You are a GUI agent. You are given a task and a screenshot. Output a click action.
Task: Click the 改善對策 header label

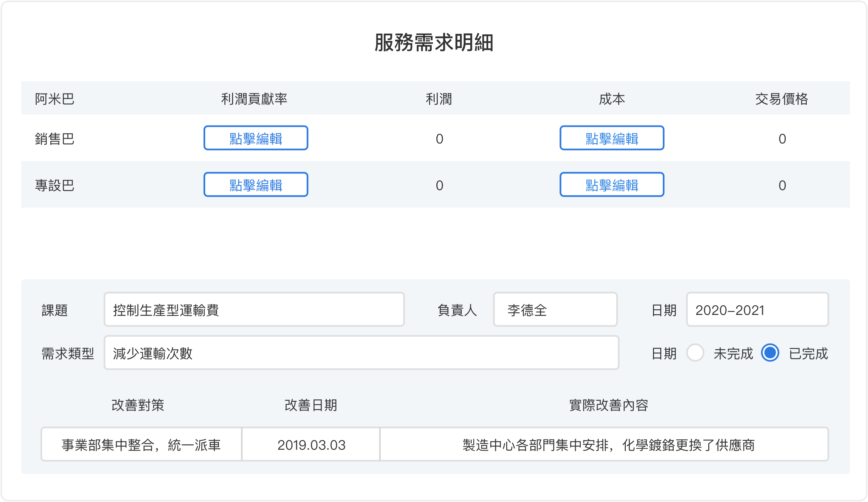pyautogui.click(x=138, y=405)
